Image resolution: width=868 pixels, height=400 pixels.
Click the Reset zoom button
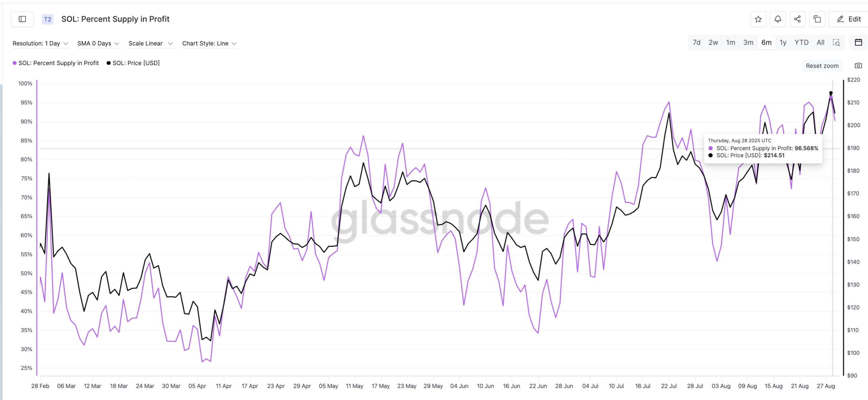[x=822, y=65]
